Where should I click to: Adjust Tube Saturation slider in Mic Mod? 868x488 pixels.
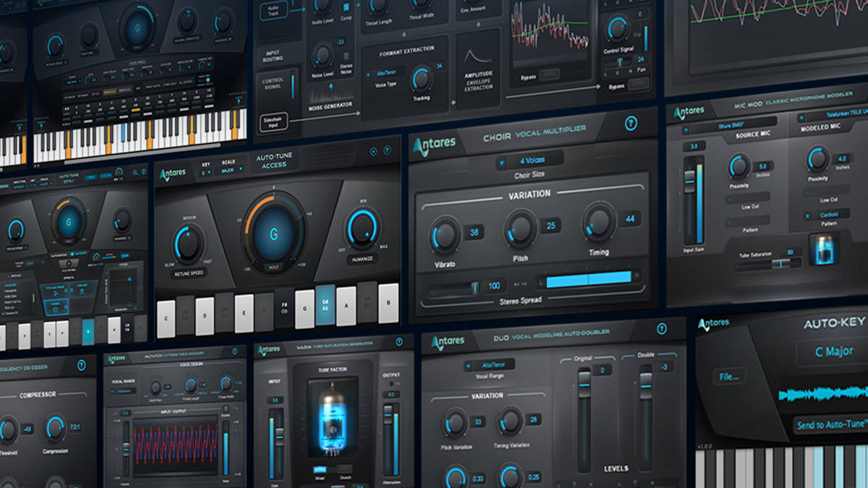pos(767,265)
